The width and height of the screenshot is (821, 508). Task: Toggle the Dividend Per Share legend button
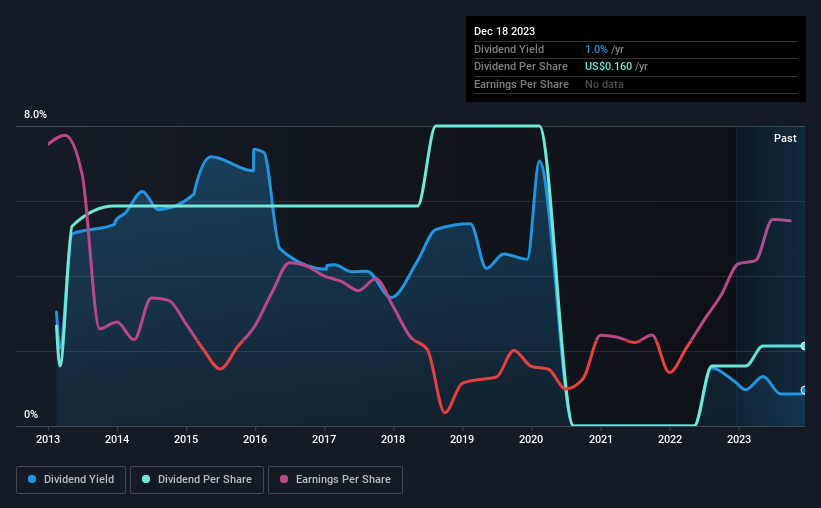(197, 480)
